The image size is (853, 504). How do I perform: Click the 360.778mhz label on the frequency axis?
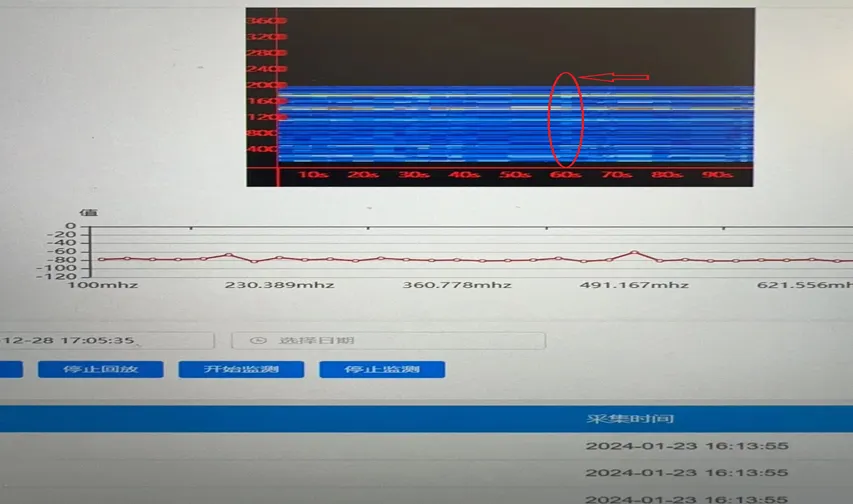coord(457,286)
